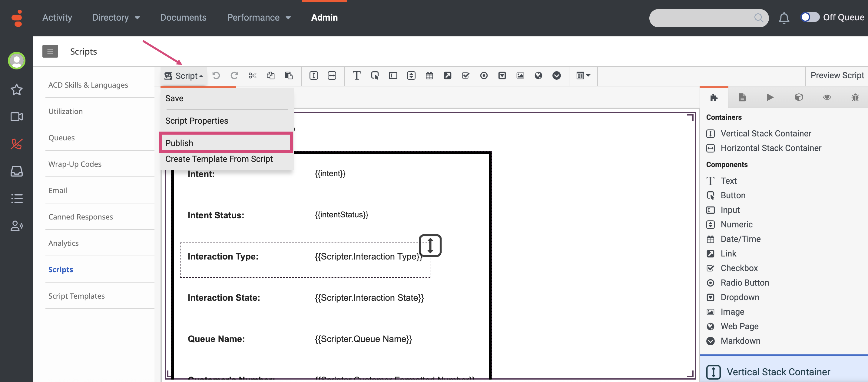
Task: Click the play actions tab icon
Action: click(x=770, y=97)
